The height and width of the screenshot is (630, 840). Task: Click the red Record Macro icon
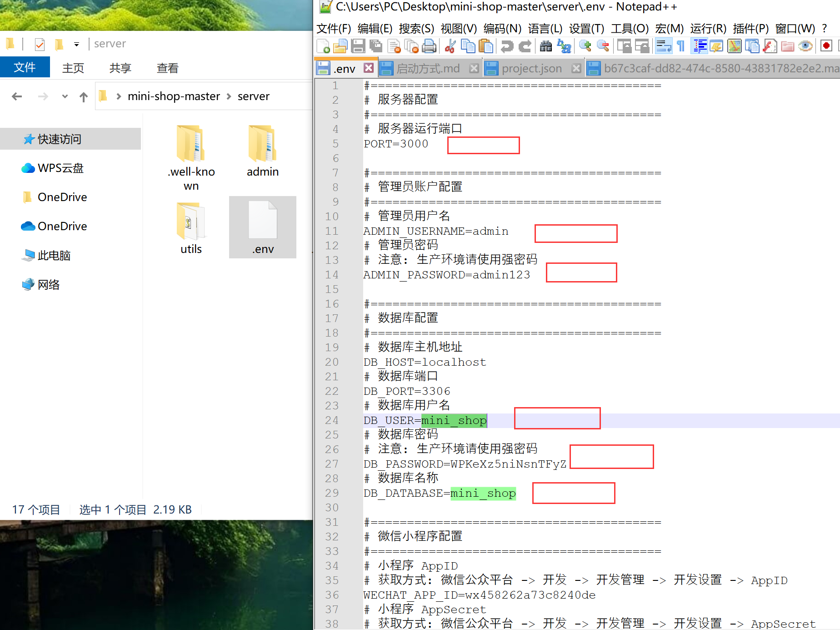(826, 46)
